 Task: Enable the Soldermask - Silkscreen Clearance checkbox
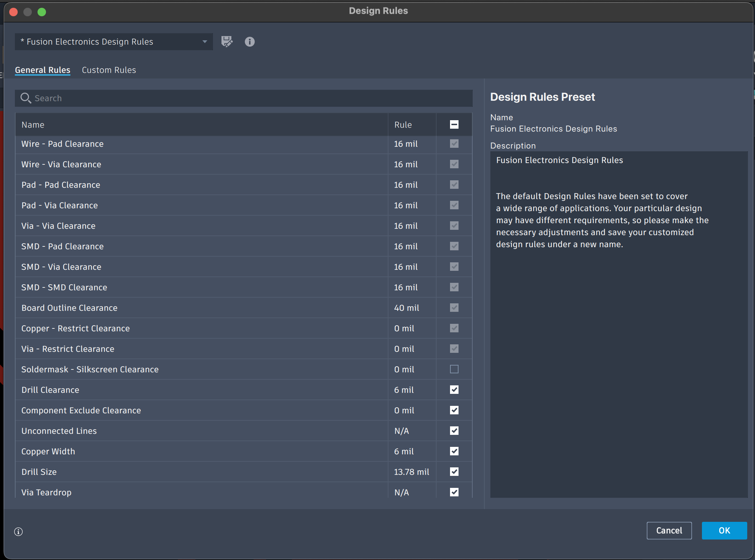tap(454, 369)
